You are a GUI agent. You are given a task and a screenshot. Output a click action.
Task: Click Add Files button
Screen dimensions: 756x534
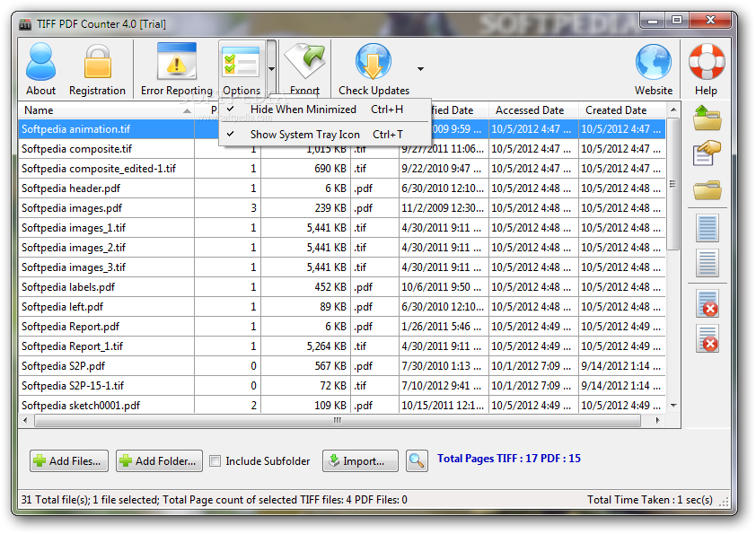click(69, 461)
